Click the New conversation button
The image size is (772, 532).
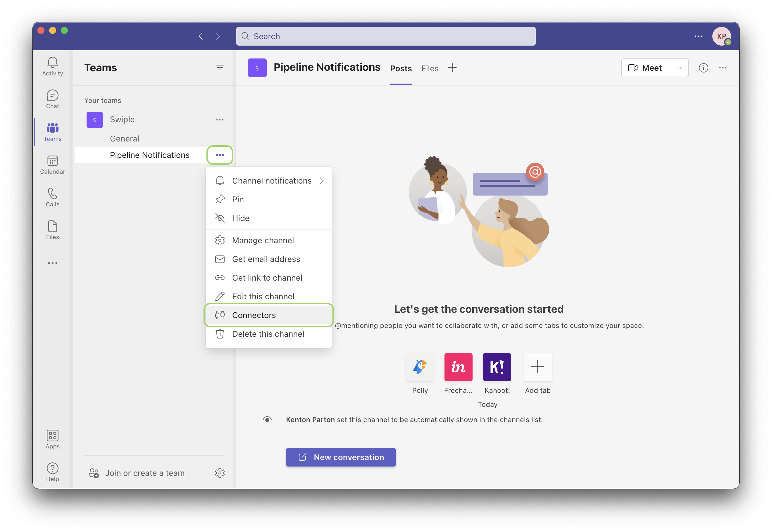tap(340, 457)
